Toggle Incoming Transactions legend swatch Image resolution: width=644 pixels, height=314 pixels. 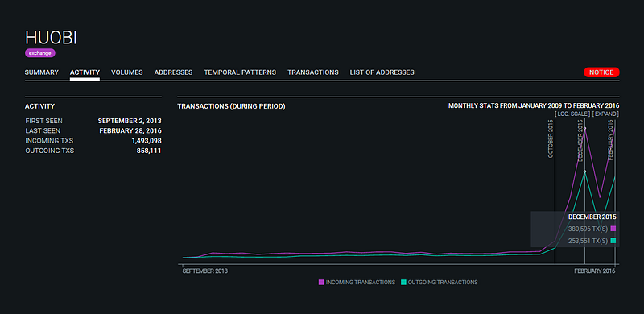click(x=321, y=283)
